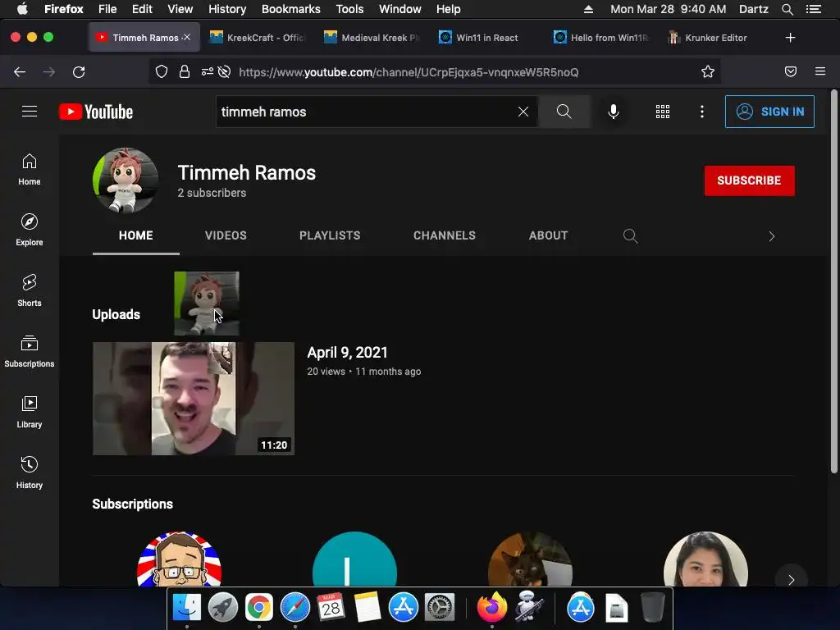Open Subscriptions in sidebar

(30, 351)
